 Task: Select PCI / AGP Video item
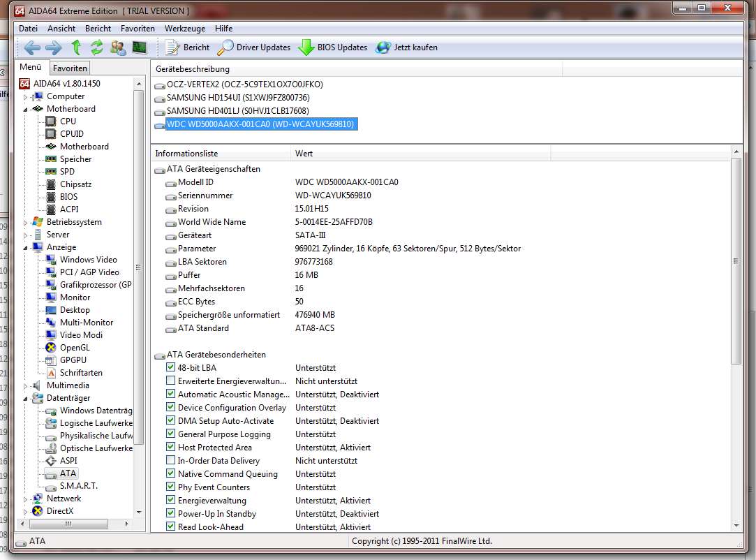tap(89, 272)
